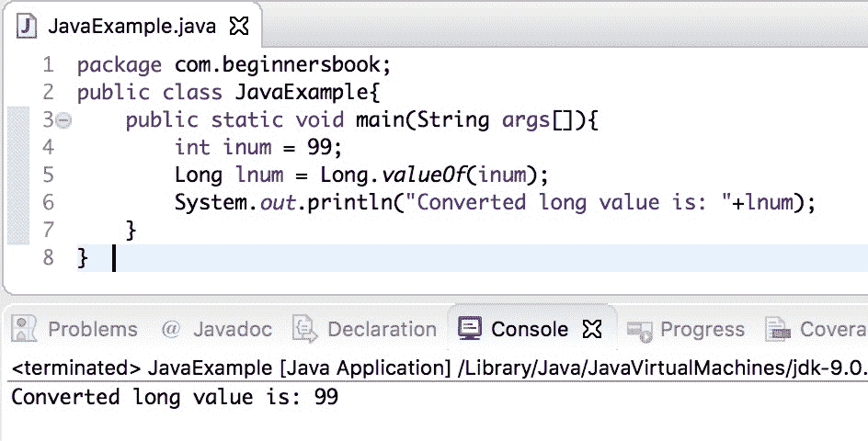Switch to the Problems tab
Screen dimensions: 868x441
click(92, 329)
